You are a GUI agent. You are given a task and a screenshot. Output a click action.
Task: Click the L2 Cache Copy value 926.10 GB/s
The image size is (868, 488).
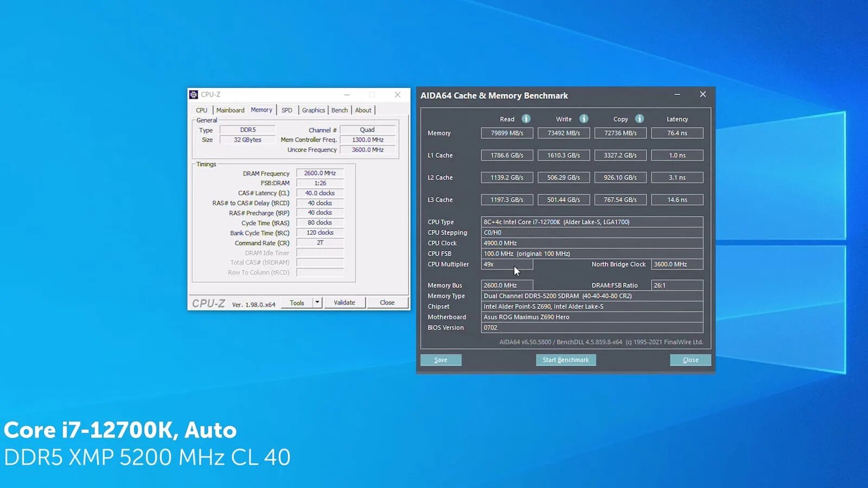(x=621, y=177)
